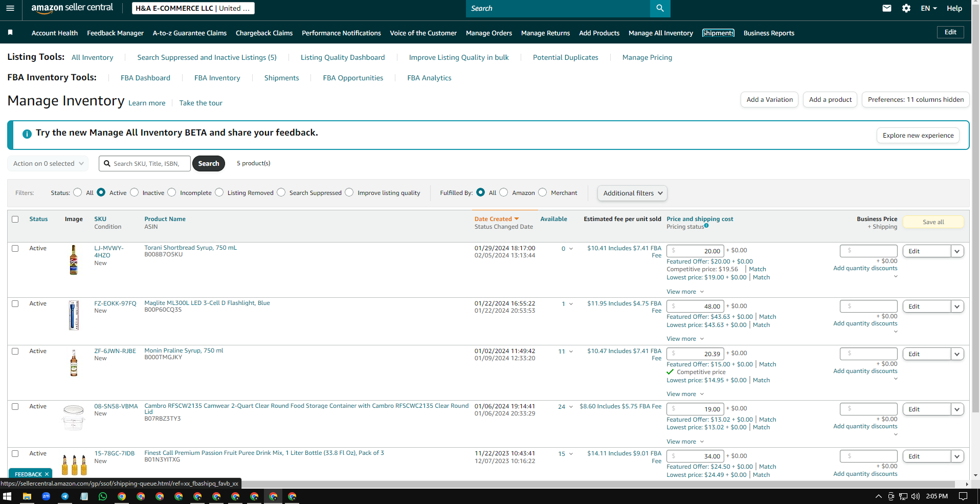The height and width of the screenshot is (504, 980).
Task: Open Edit dropdown arrow for Monin row
Action: pos(957,354)
